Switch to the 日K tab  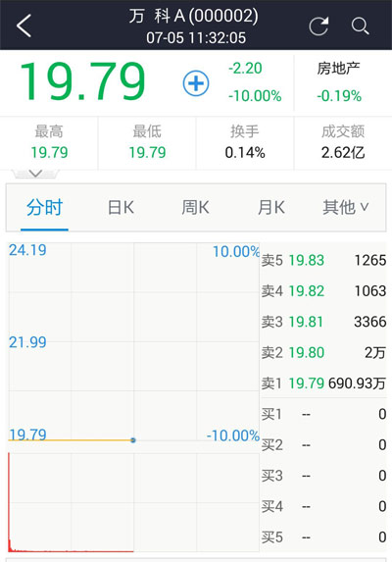tap(121, 207)
